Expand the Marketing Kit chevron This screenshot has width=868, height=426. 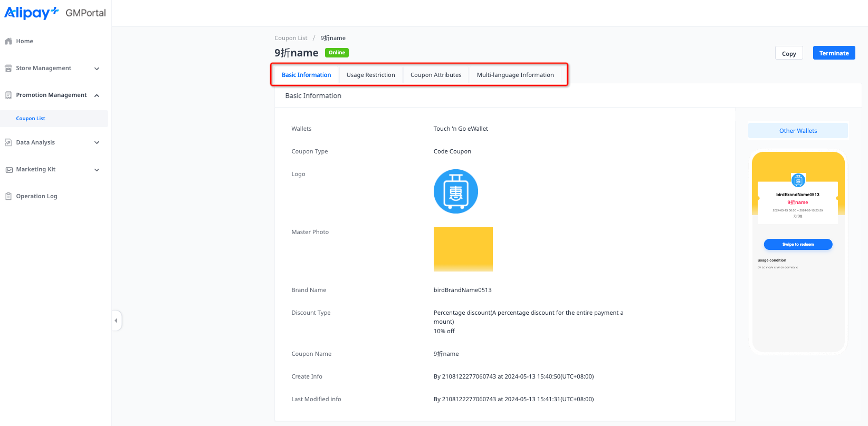click(97, 170)
